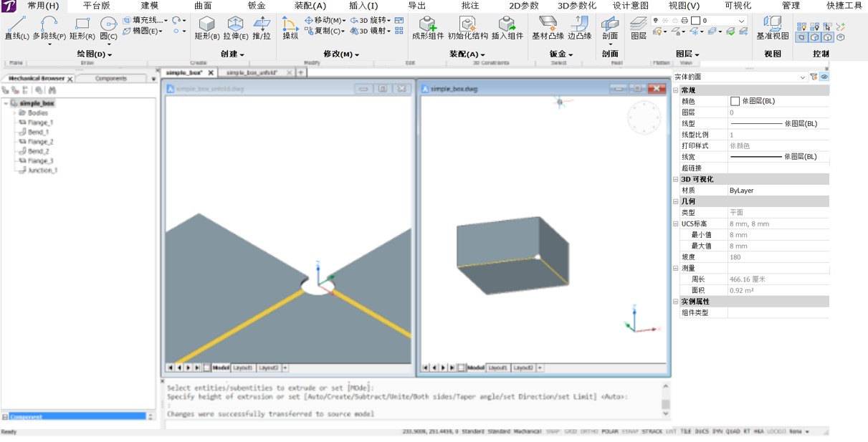Image resolution: width=868 pixels, height=442 pixels.
Task: Select the 移动(M) move tool
Action: [325, 20]
